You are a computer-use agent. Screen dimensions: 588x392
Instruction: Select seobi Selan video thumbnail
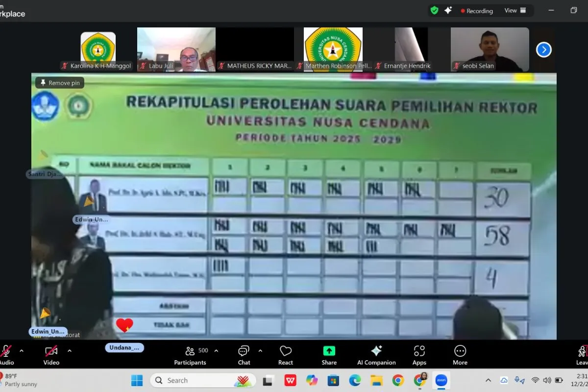490,49
